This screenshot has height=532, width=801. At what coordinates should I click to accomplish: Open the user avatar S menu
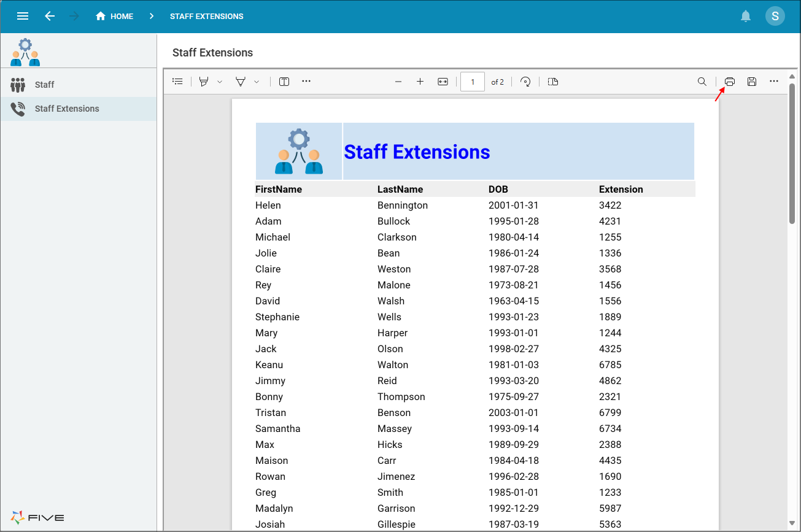[x=775, y=16]
